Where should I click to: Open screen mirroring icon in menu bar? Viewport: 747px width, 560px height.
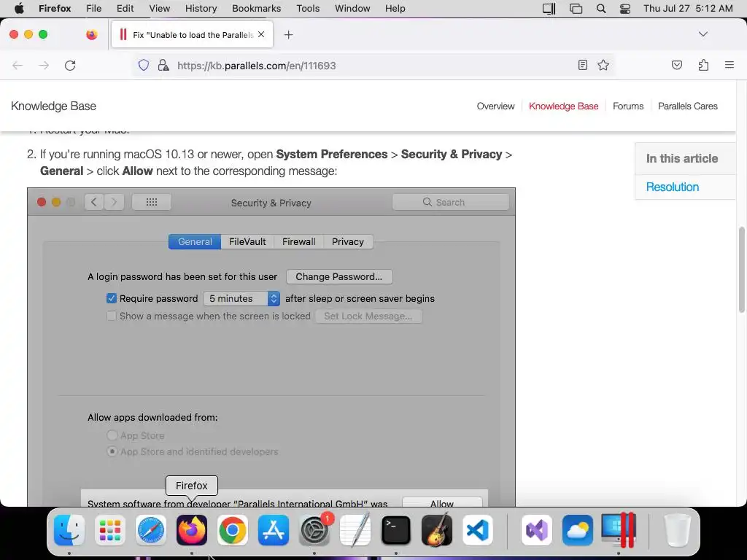(576, 9)
